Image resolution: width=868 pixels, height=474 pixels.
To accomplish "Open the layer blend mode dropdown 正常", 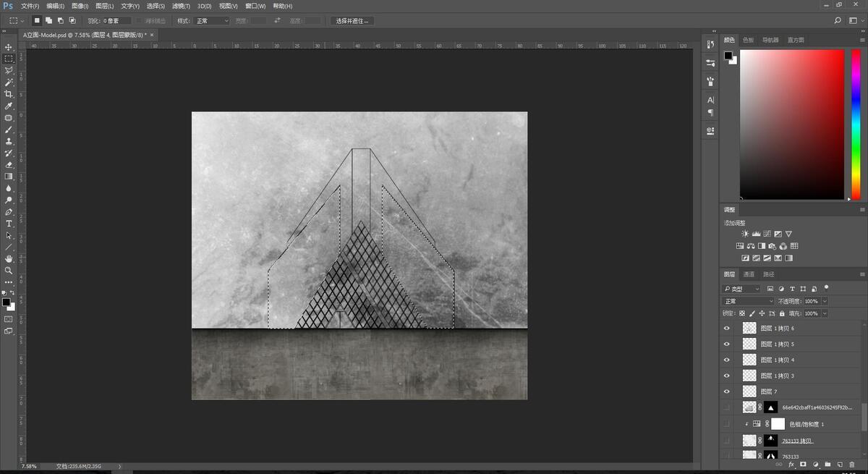I will [x=748, y=301].
